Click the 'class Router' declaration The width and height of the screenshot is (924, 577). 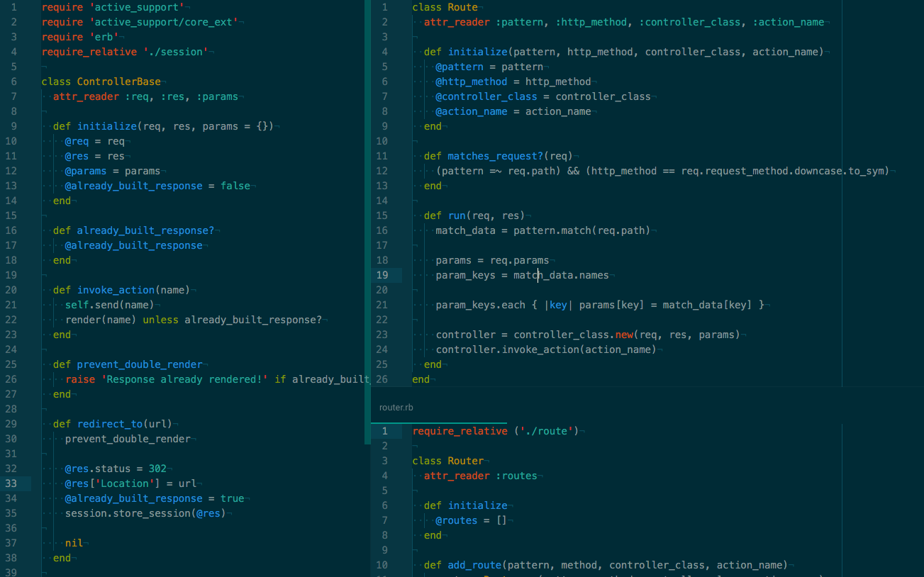tap(447, 461)
